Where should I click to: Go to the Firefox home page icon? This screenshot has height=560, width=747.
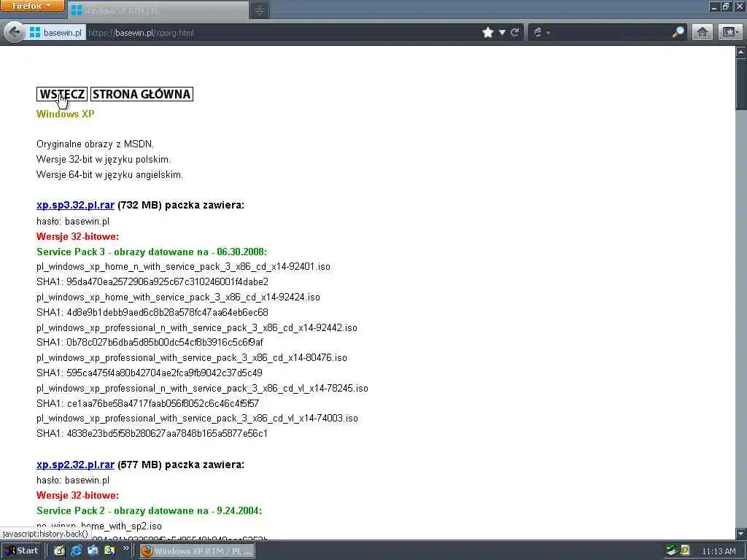coord(702,32)
